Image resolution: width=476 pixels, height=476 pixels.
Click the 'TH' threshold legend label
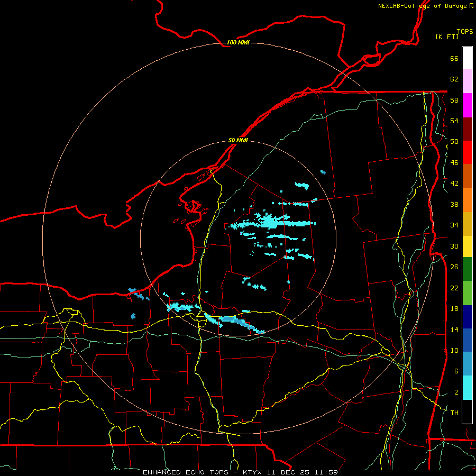click(x=454, y=413)
